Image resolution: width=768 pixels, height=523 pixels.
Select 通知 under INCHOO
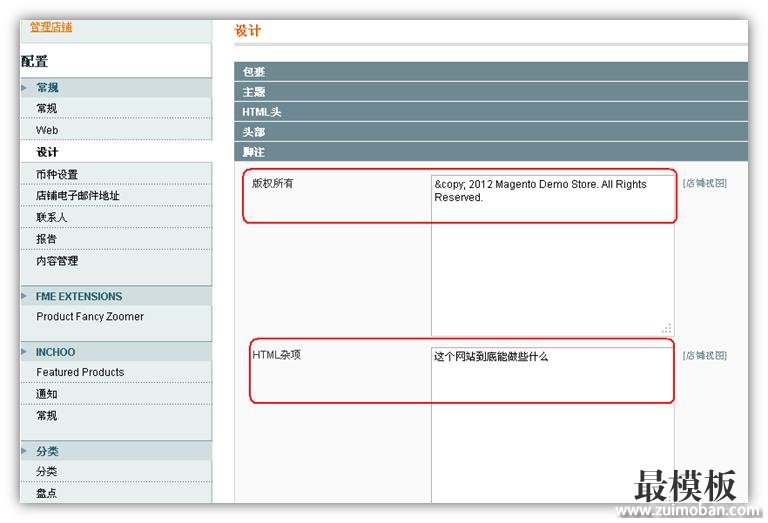point(47,395)
